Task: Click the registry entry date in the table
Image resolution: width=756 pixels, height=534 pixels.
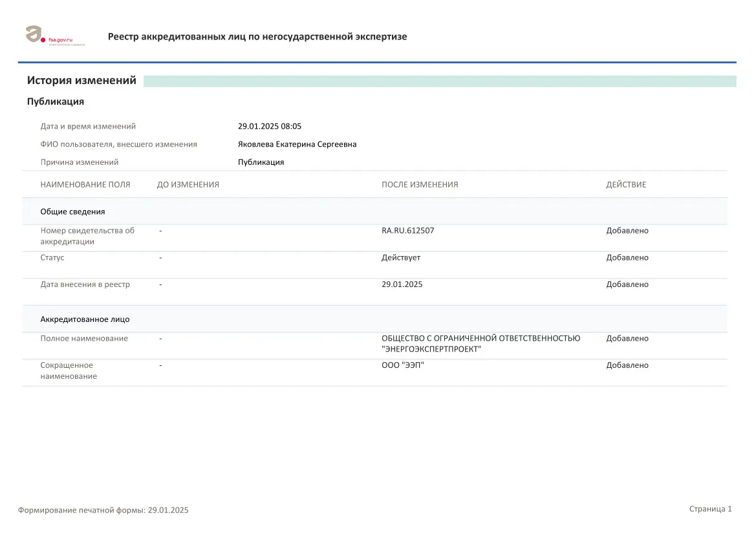Action: coord(402,284)
